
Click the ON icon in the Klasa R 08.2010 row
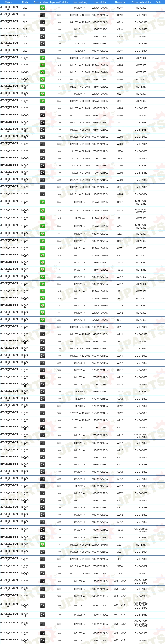(42, 640)
